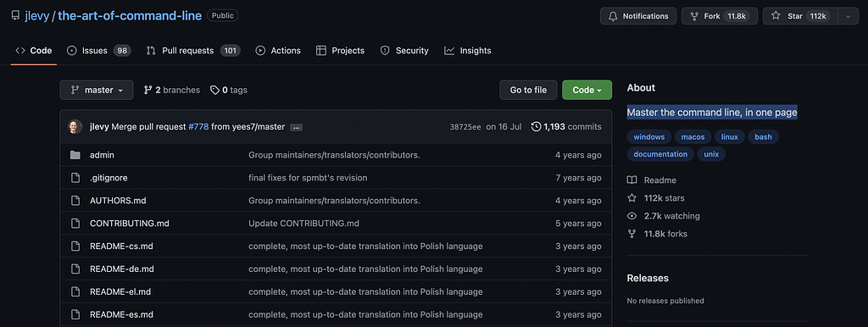This screenshot has width=868, height=327.
Task: Open the CONTRIBUTING.md file
Action: (x=130, y=224)
